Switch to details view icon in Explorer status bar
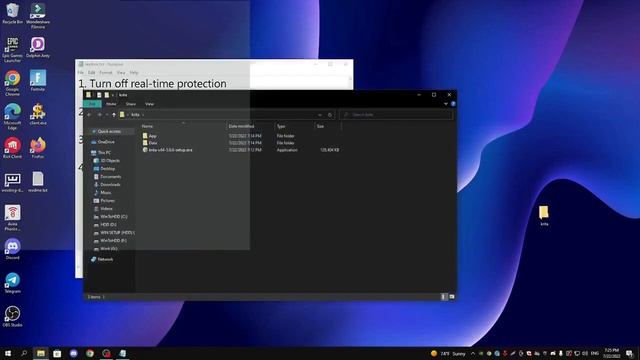 point(443,297)
